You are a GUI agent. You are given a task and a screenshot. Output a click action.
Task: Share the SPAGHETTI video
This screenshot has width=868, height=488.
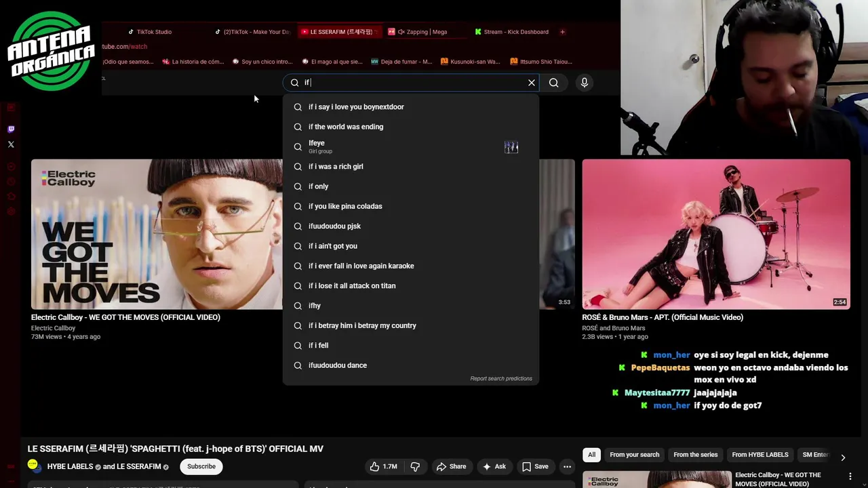(452, 466)
